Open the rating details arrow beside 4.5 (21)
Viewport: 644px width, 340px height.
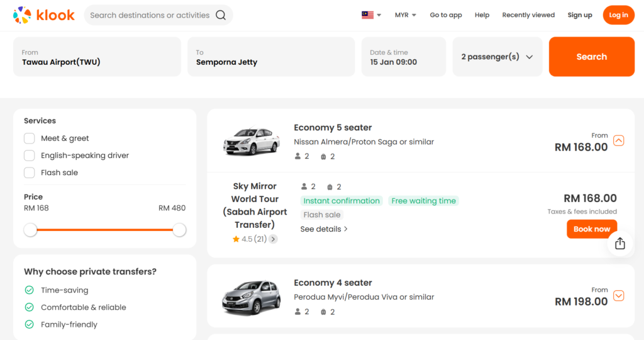tap(273, 239)
